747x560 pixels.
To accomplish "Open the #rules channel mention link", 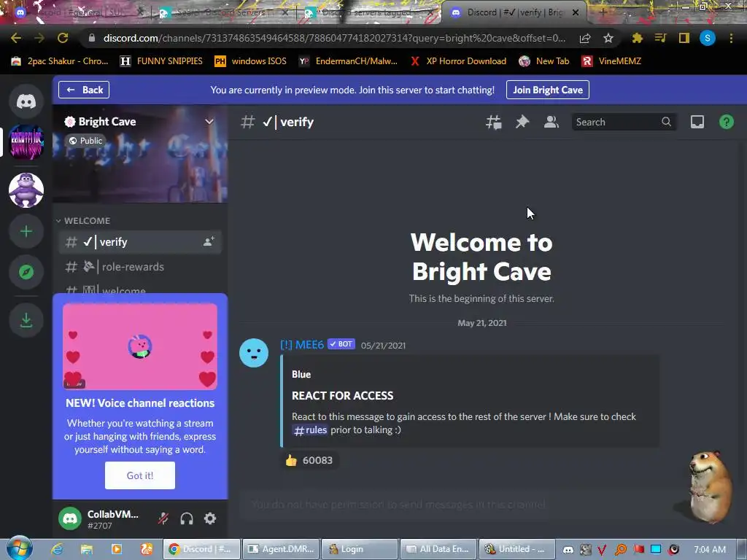I will 310,430.
